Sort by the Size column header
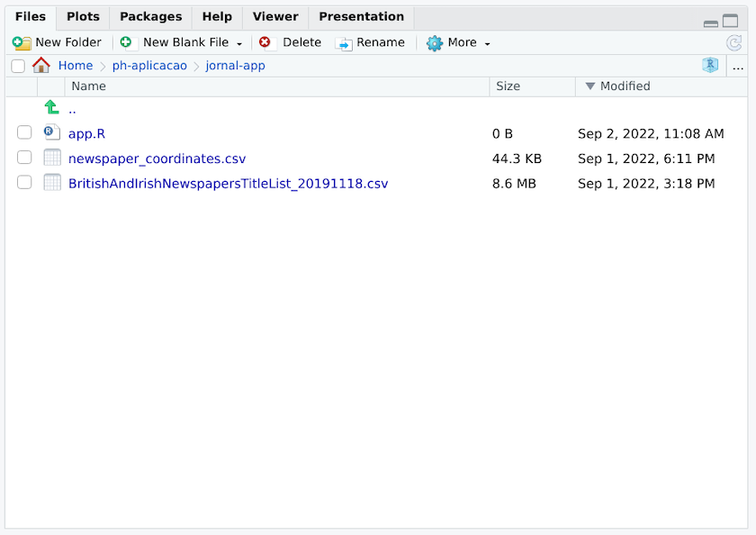The width and height of the screenshot is (756, 535). pos(508,86)
